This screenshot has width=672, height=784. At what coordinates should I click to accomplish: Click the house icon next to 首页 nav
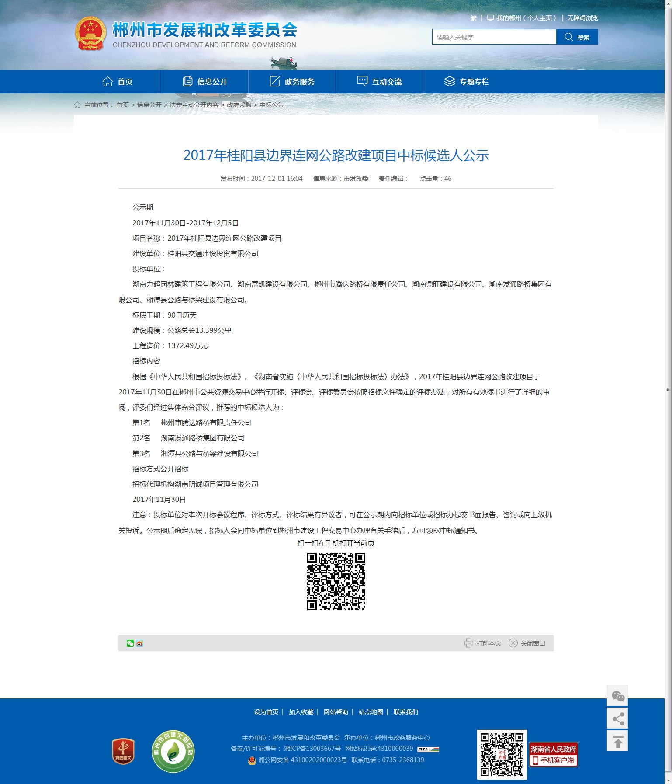click(107, 81)
